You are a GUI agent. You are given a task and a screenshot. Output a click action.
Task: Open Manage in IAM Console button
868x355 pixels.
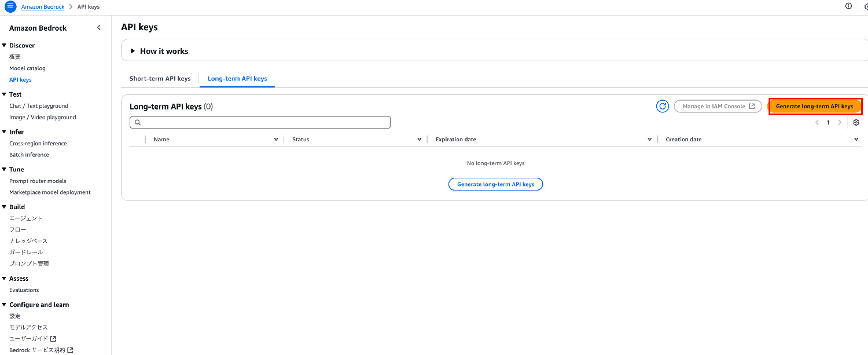(718, 107)
